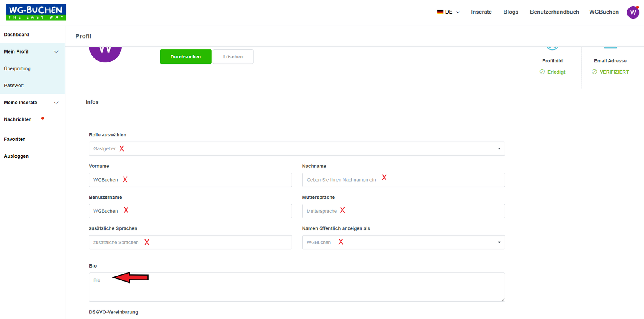644x319 pixels.
Task: Open Favoriten in the sidebar
Action: click(15, 139)
